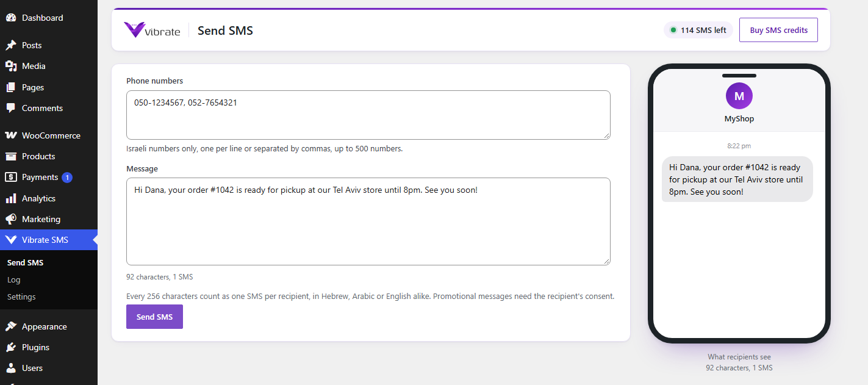Screen dimensions: 868x385
Task: Click the Analytics bar chart icon
Action: pos(11,198)
